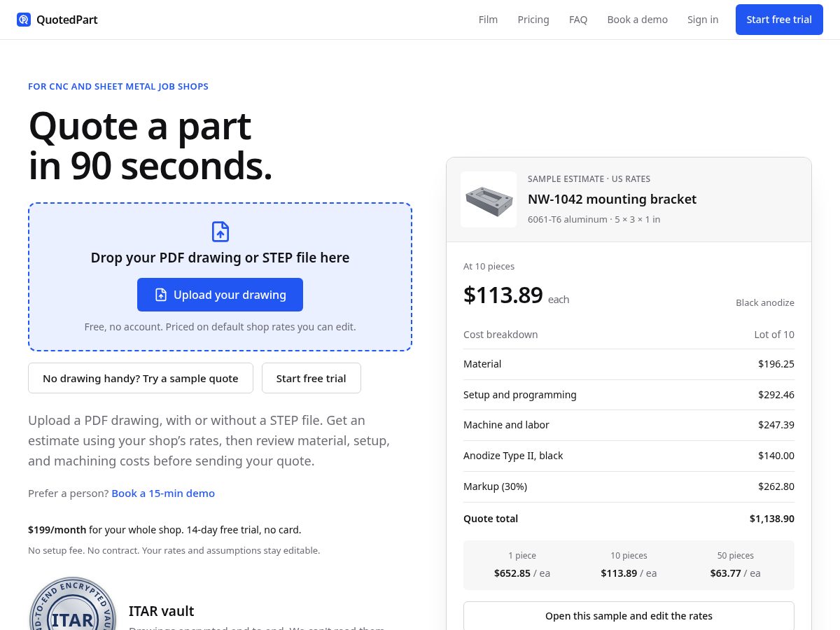This screenshot has height=630, width=840.
Task: Click the Cost breakdown label
Action: 500,335
